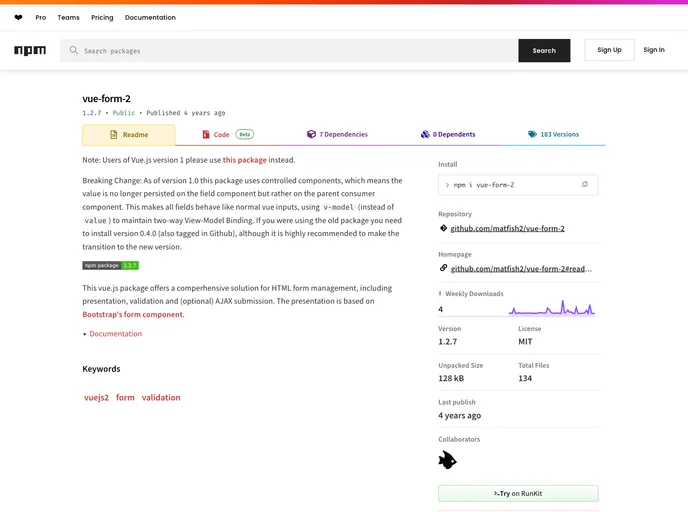Switch to the Code tab
The width and height of the screenshot is (688, 512).
(x=228, y=135)
